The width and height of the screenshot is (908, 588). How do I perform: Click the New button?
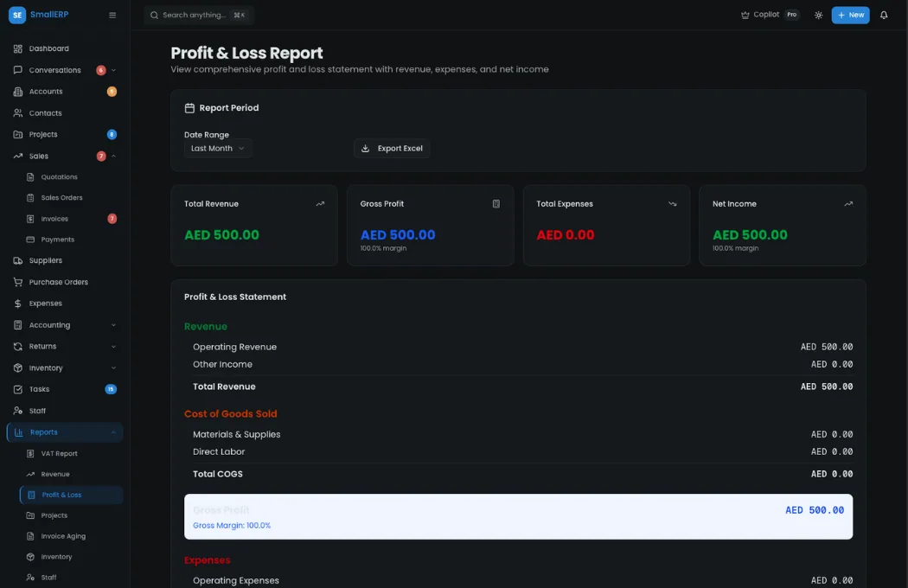point(850,15)
